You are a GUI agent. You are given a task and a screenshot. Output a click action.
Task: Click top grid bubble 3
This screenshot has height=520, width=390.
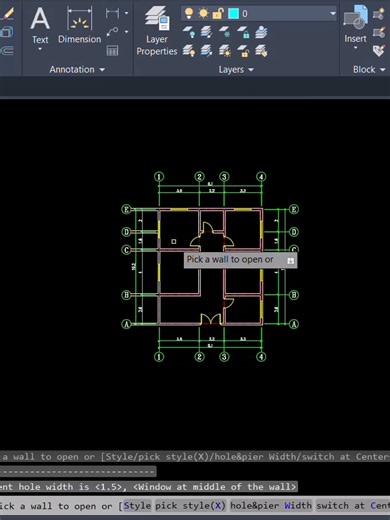224,177
